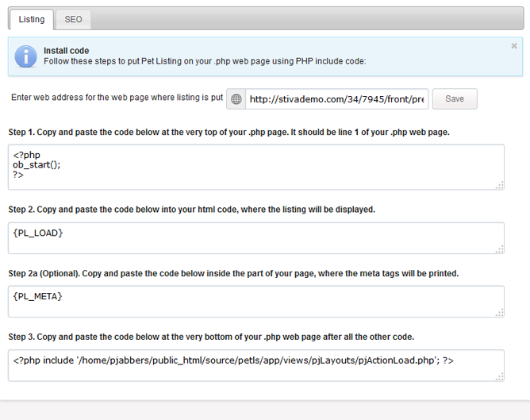Select the Listing tab
Image resolution: width=530 pixels, height=420 pixels.
tap(32, 19)
